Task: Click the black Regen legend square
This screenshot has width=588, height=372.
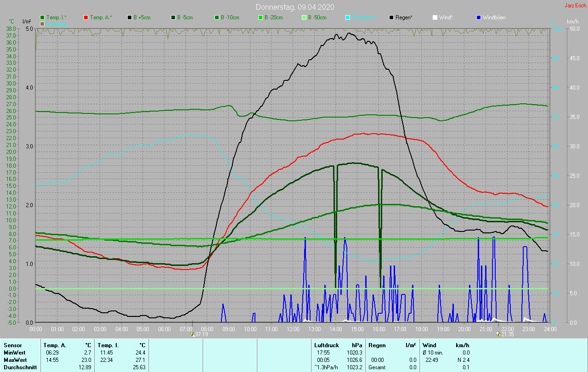Action: point(391,17)
